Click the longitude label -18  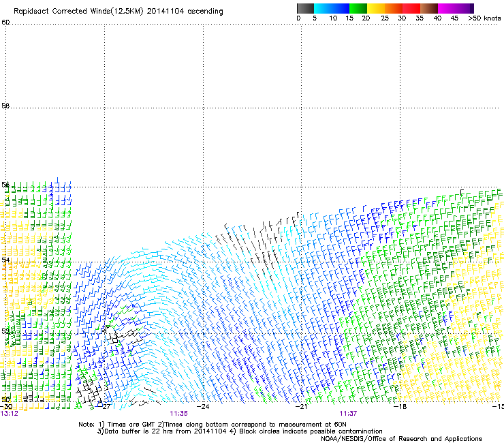point(400,407)
